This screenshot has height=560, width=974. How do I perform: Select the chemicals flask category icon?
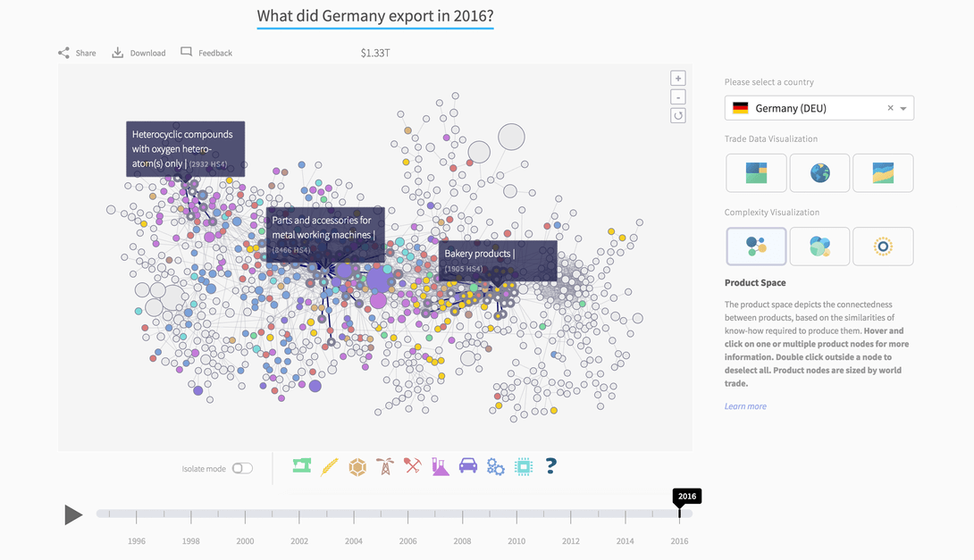(441, 466)
